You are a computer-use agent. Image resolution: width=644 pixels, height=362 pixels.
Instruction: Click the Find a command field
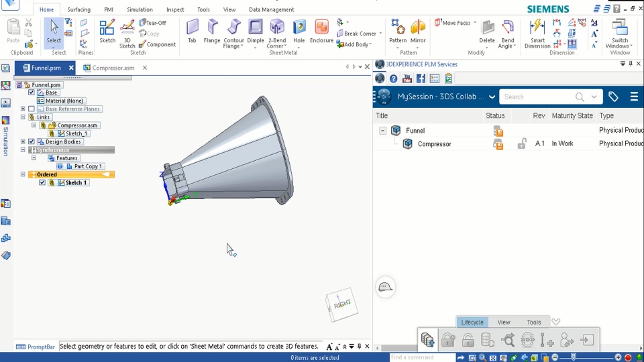coord(422,357)
